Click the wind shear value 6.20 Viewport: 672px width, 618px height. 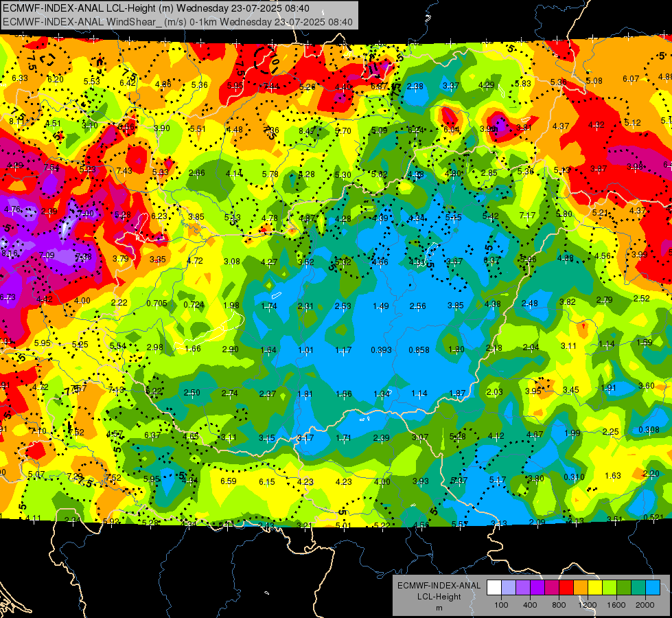[x=56, y=80]
